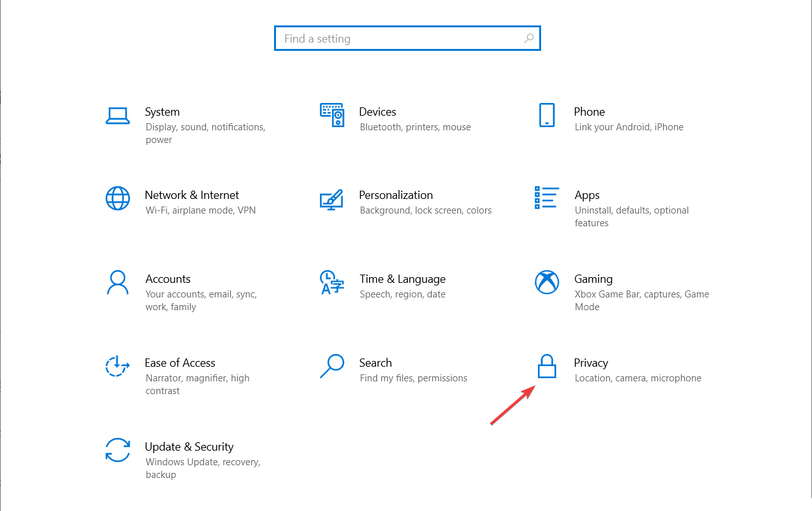Open the Network & Internet title

click(x=192, y=195)
